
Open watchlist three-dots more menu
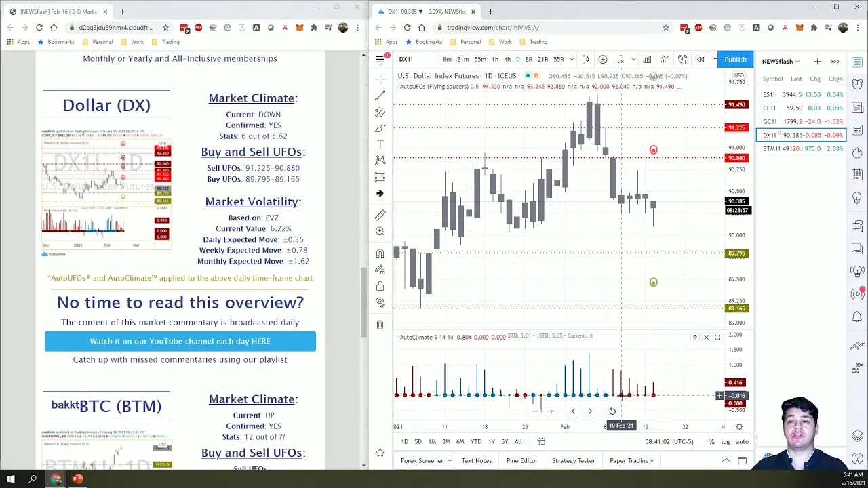pos(835,61)
